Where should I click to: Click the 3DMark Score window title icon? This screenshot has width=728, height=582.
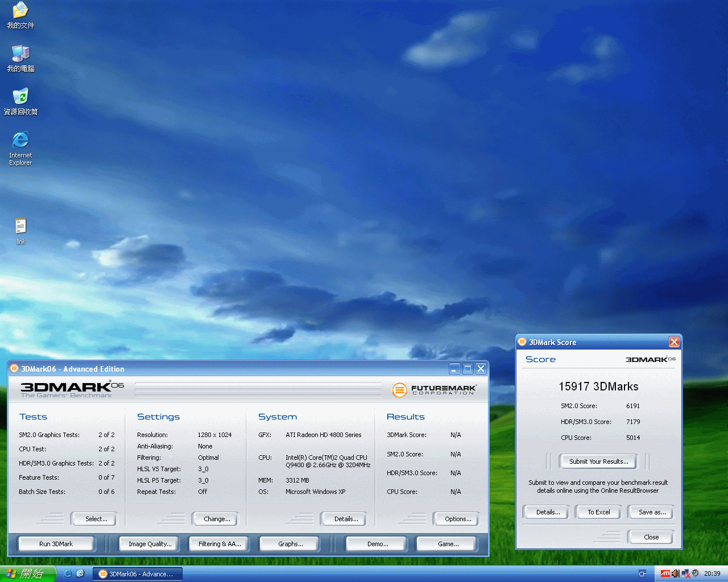point(522,342)
